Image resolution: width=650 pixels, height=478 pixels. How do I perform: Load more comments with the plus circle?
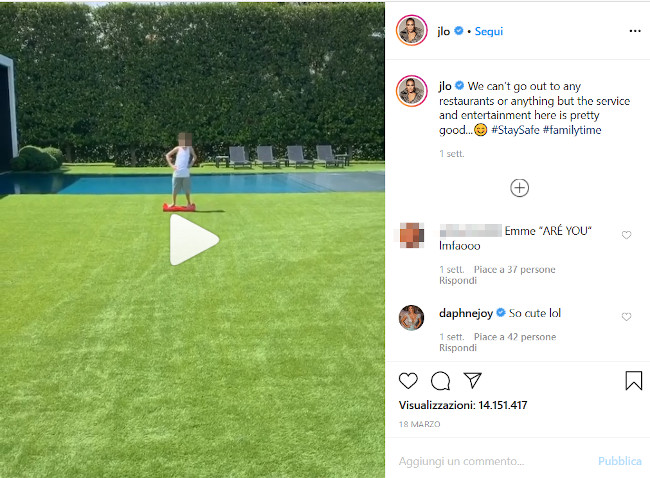tap(519, 188)
